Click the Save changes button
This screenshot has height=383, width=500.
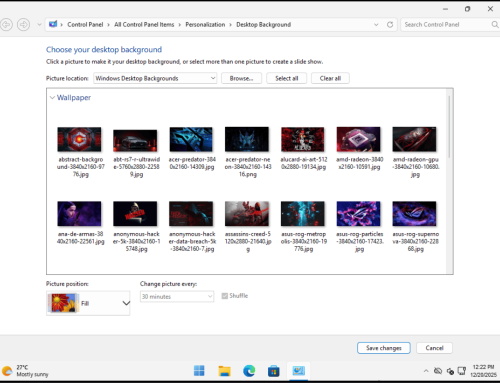[x=384, y=348]
